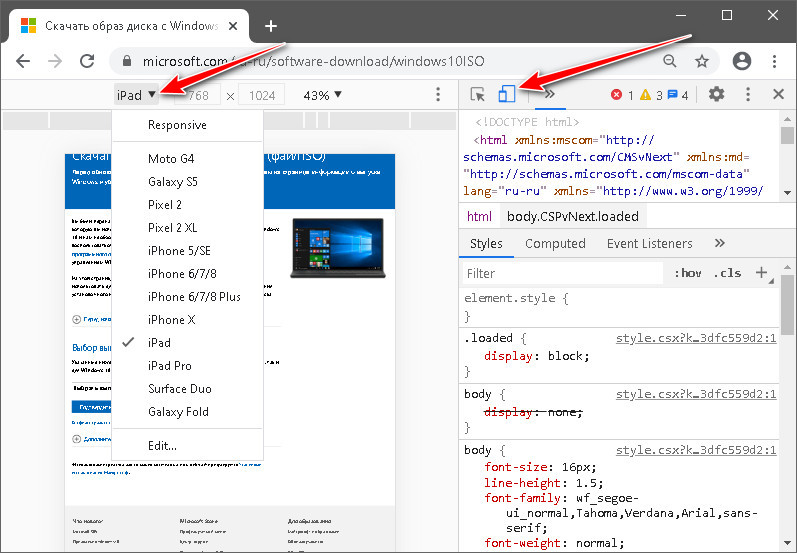The image size is (797, 553).
Task: Activate the inspect element picker icon
Action: [x=477, y=94]
